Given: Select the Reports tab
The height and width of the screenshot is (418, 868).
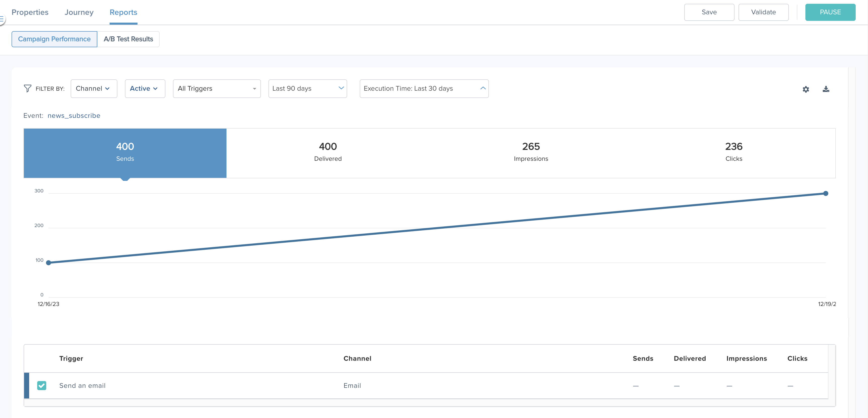Looking at the screenshot, I should 123,12.
